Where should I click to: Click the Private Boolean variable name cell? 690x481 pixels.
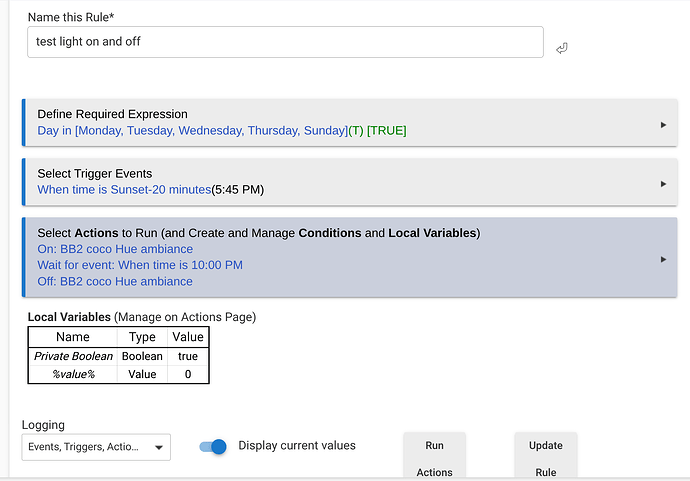pos(73,356)
